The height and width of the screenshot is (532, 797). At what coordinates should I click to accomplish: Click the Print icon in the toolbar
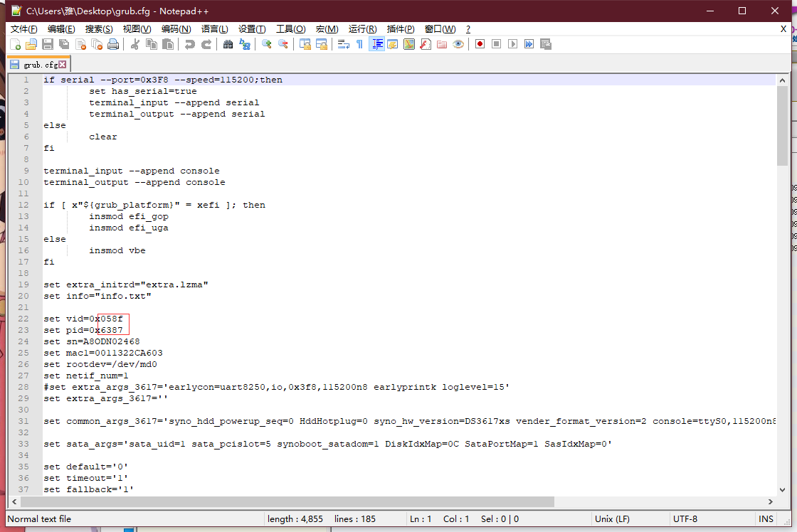[x=113, y=44]
